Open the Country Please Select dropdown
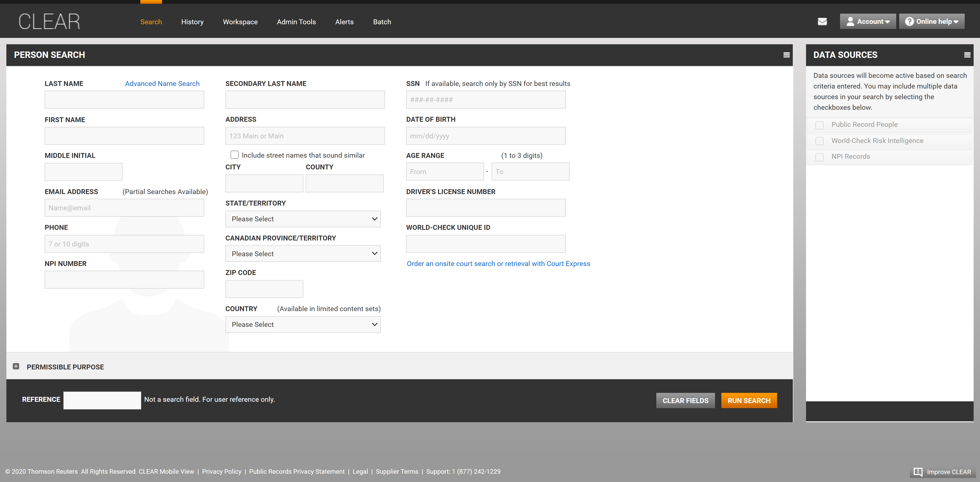Screen dimensions: 980x482 [x=303, y=324]
